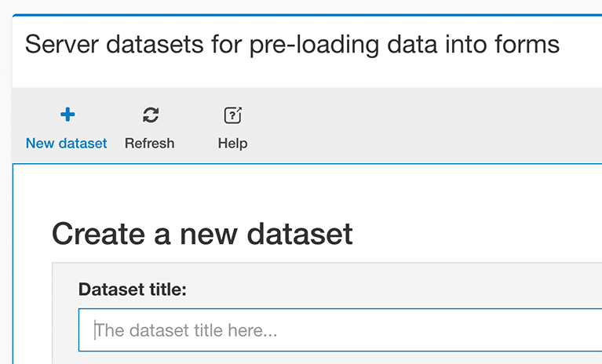The image size is (602, 364).
Task: Click the "Help" text label
Action: [232, 144]
